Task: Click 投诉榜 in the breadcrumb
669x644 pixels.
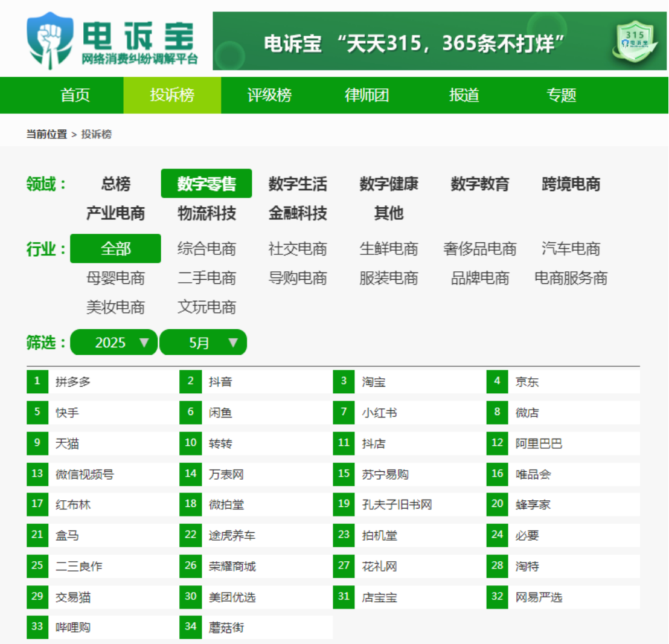Action: pyautogui.click(x=97, y=135)
